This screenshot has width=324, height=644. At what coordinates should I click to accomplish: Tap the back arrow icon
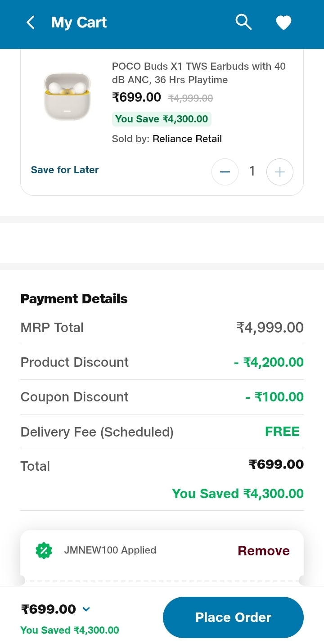coord(31,23)
